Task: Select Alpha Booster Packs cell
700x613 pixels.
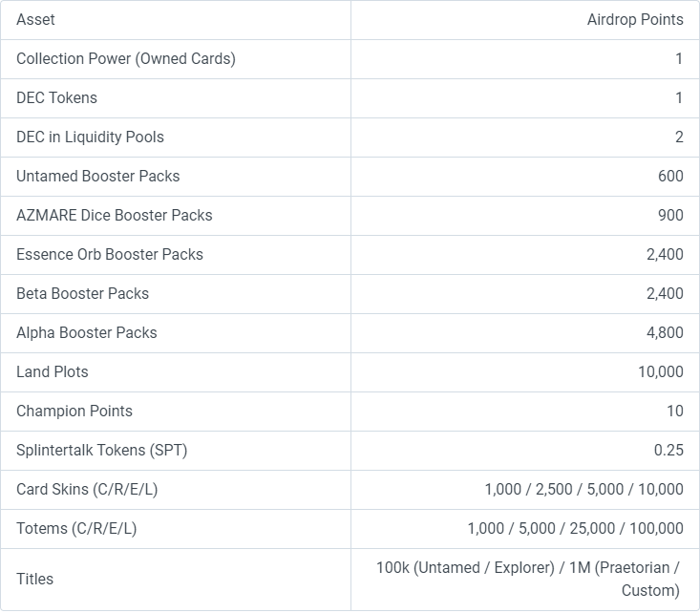Action: 176,333
